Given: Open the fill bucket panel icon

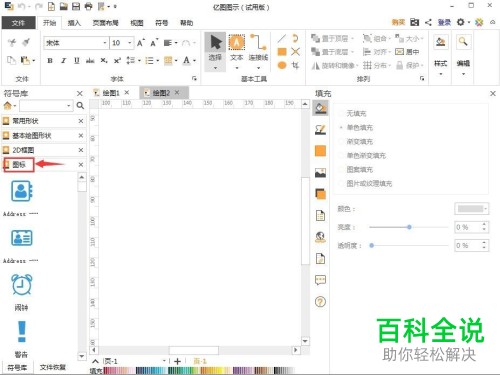Looking at the screenshot, I should point(320,108).
